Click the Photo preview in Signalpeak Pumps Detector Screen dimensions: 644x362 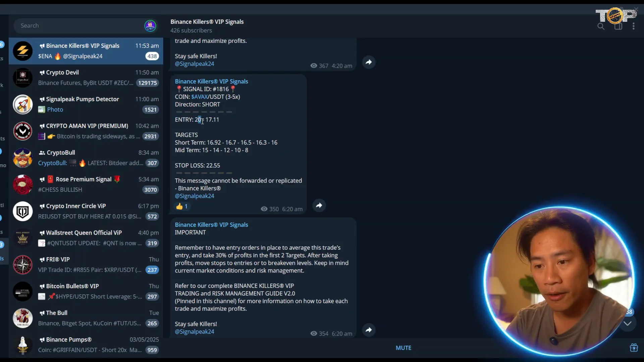click(51, 110)
